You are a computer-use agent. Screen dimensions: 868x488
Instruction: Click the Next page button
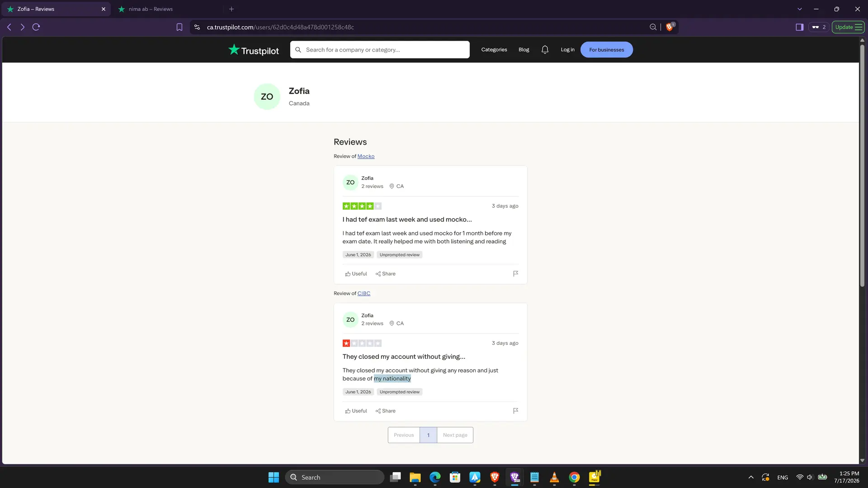click(455, 435)
